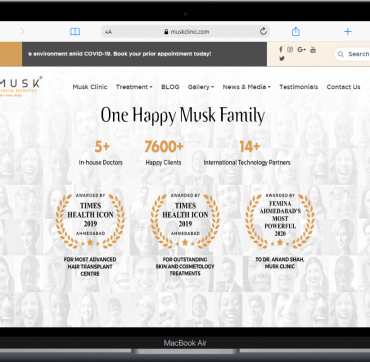The height and width of the screenshot is (362, 370).
Task: Expand the News & Media dropdown
Action: tap(247, 87)
